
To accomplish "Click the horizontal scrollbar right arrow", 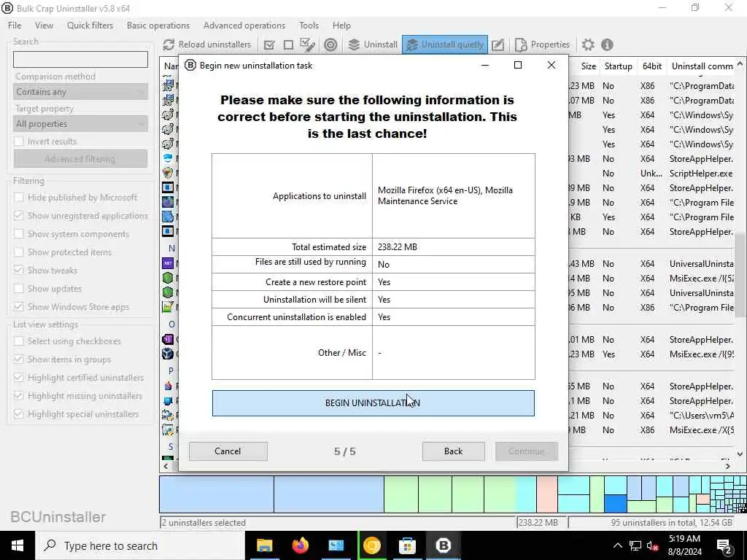I will click(727, 466).
